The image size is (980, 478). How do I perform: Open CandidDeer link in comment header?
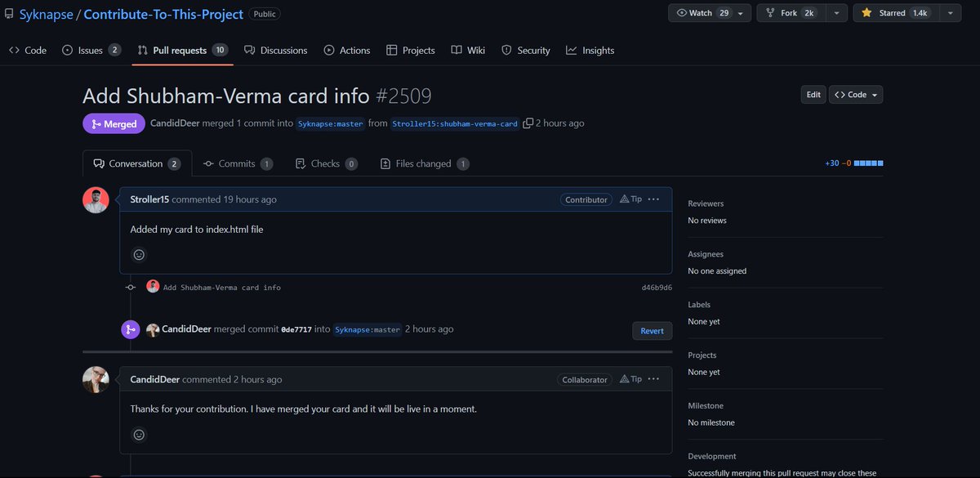pos(155,379)
